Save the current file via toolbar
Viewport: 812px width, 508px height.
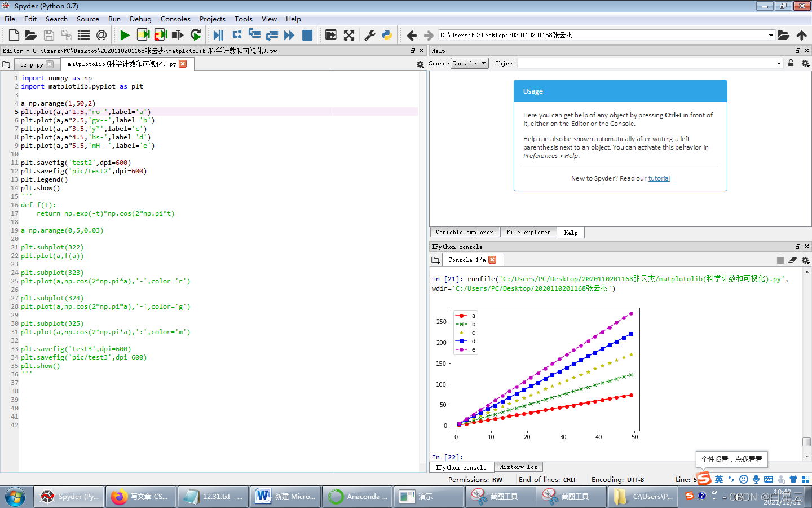point(49,35)
